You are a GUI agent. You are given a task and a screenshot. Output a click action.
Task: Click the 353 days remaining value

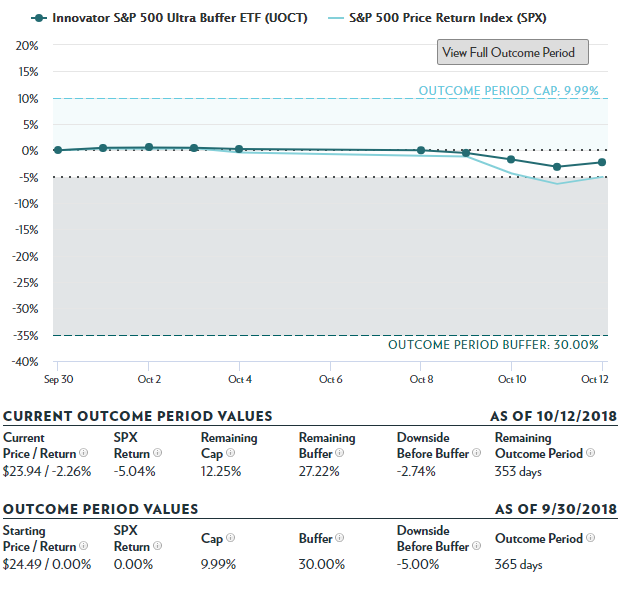[518, 472]
